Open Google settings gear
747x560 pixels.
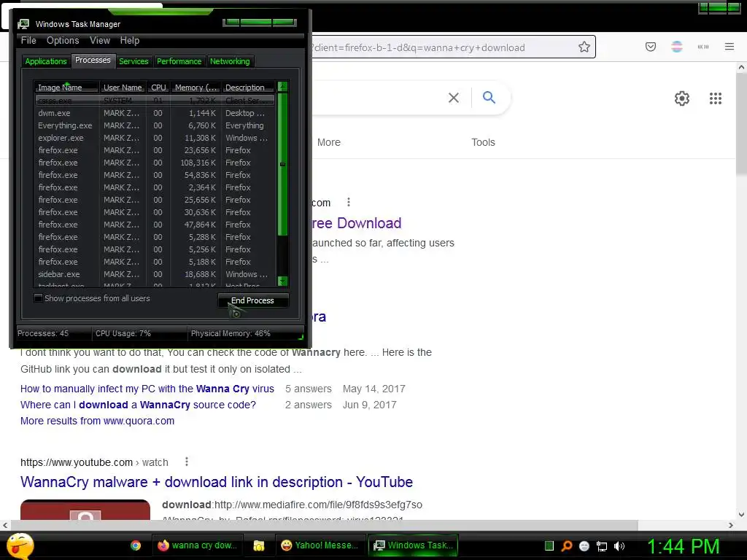coord(682,98)
